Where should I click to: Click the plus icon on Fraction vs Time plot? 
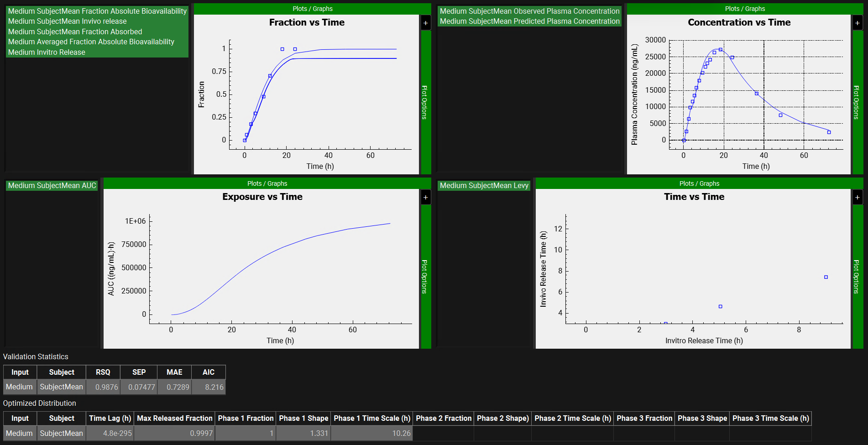[425, 23]
